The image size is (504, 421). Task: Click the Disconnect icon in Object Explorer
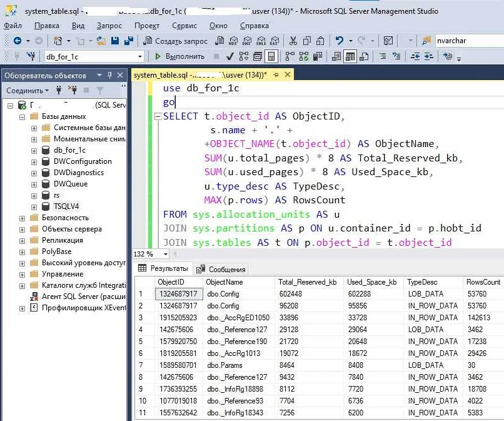coord(74,91)
